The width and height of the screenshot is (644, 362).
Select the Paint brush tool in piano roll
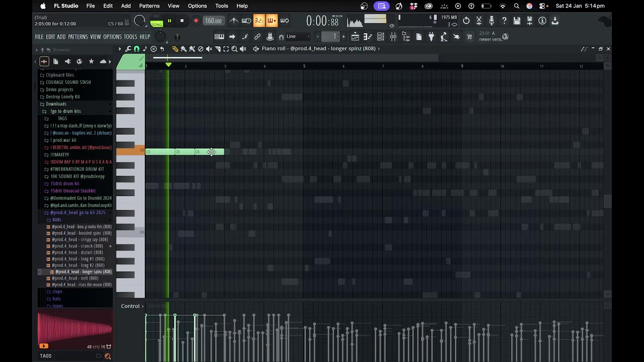coord(184,49)
